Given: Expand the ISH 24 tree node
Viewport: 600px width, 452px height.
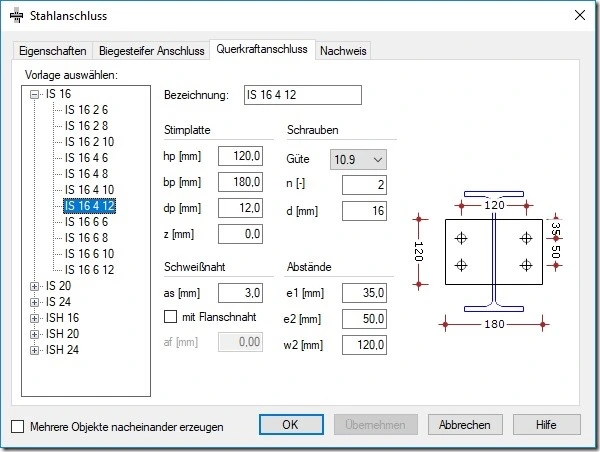Looking at the screenshot, I should (34, 351).
